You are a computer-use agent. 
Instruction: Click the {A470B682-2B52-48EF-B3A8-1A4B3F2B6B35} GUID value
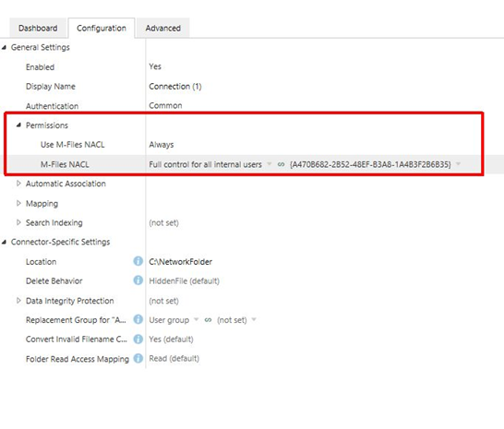pyautogui.click(x=370, y=164)
